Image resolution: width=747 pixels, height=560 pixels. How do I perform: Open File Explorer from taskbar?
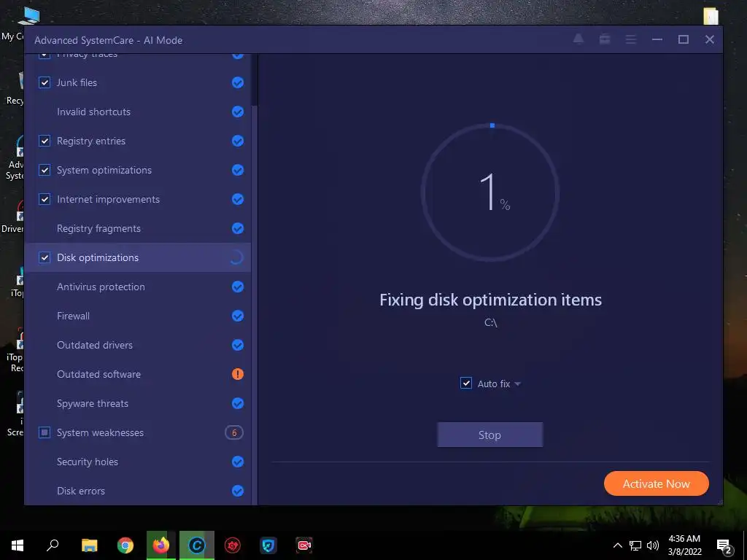89,545
